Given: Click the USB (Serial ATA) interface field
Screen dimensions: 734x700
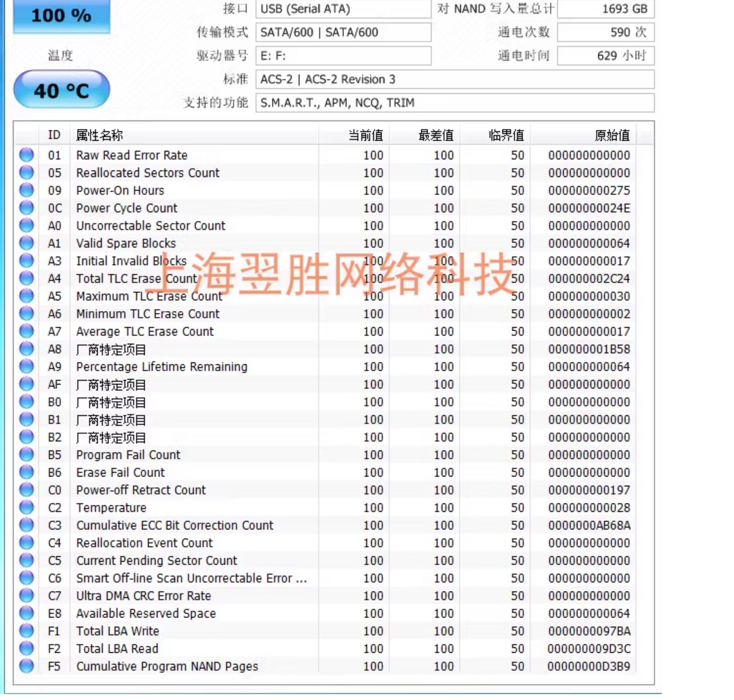Looking at the screenshot, I should pos(343,9).
